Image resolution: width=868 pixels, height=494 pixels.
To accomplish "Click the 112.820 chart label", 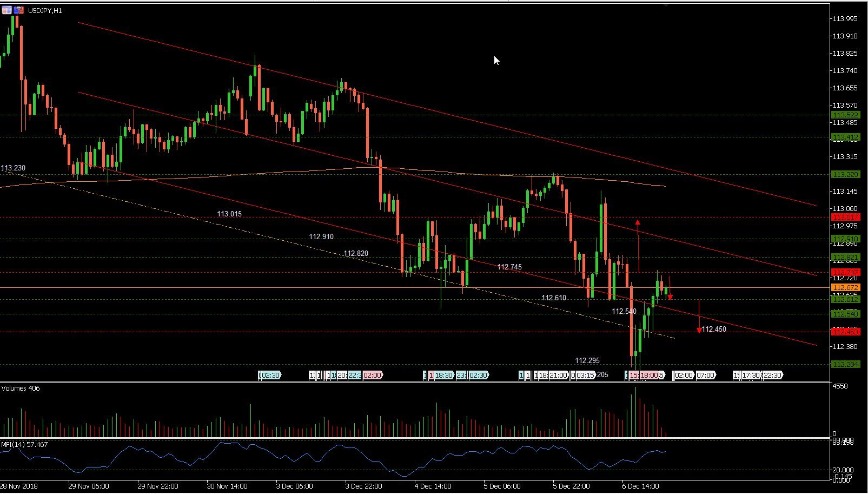I will (356, 254).
